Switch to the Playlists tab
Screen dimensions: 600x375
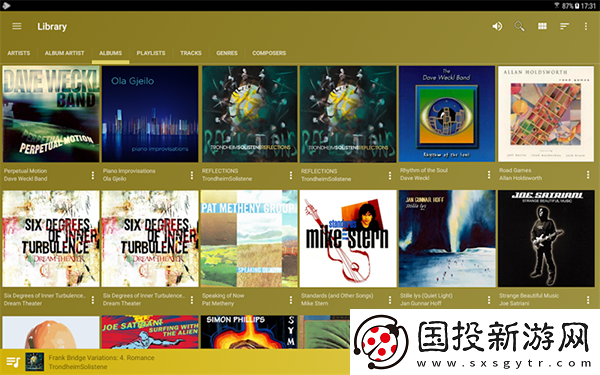[151, 53]
